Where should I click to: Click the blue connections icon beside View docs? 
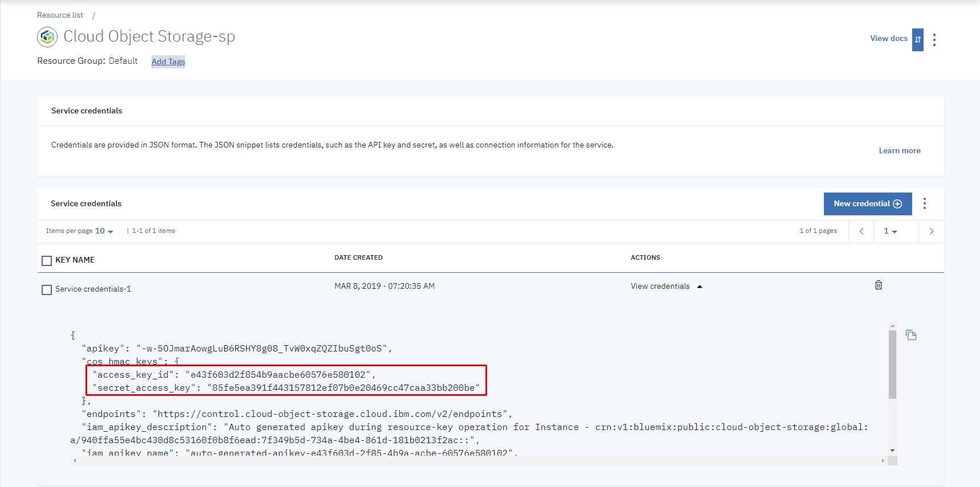(917, 39)
